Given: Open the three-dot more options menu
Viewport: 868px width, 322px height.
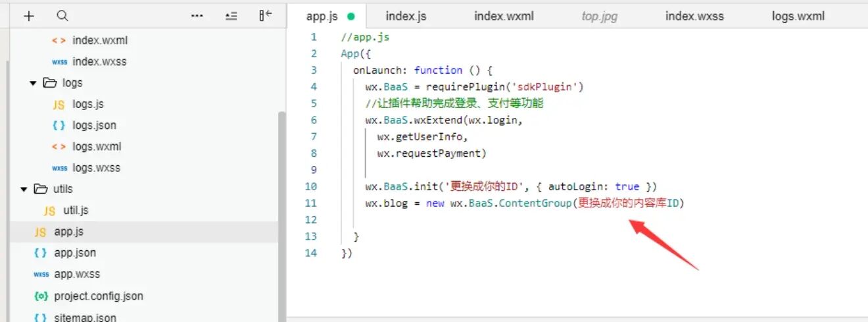Looking at the screenshot, I should coord(197,16).
